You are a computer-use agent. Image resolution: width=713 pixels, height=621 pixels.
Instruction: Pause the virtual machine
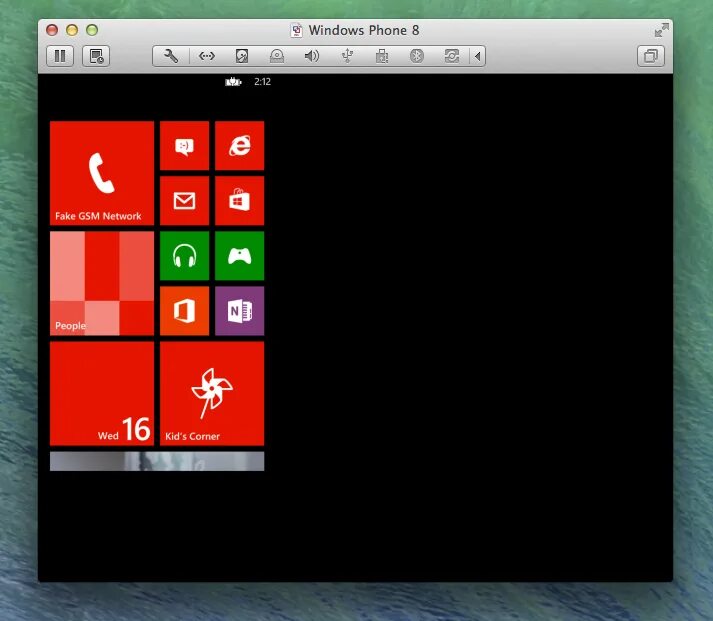click(60, 56)
